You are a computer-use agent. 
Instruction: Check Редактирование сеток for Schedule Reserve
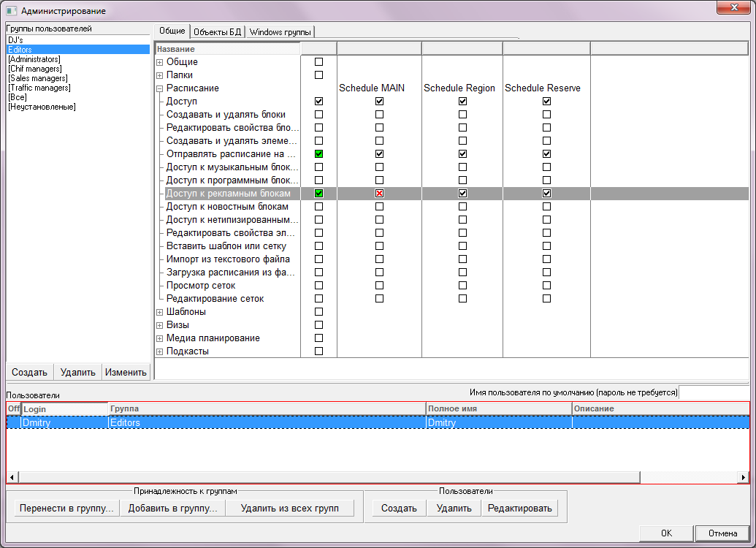click(546, 299)
